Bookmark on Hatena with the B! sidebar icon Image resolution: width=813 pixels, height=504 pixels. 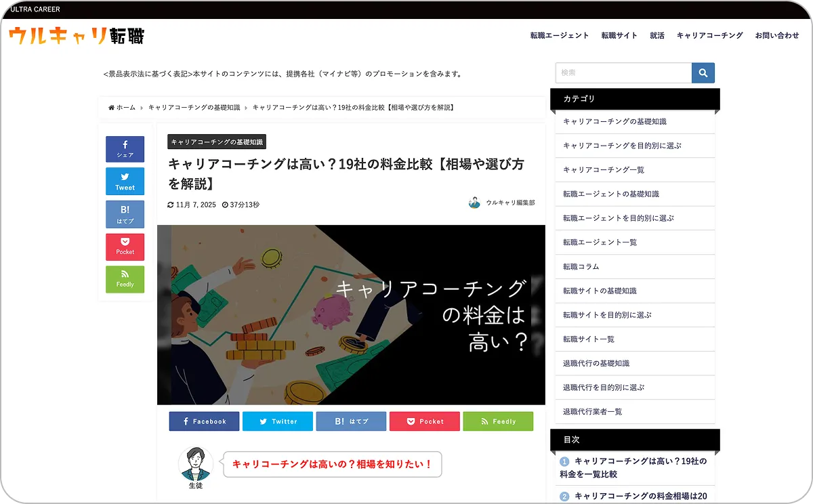point(125,214)
